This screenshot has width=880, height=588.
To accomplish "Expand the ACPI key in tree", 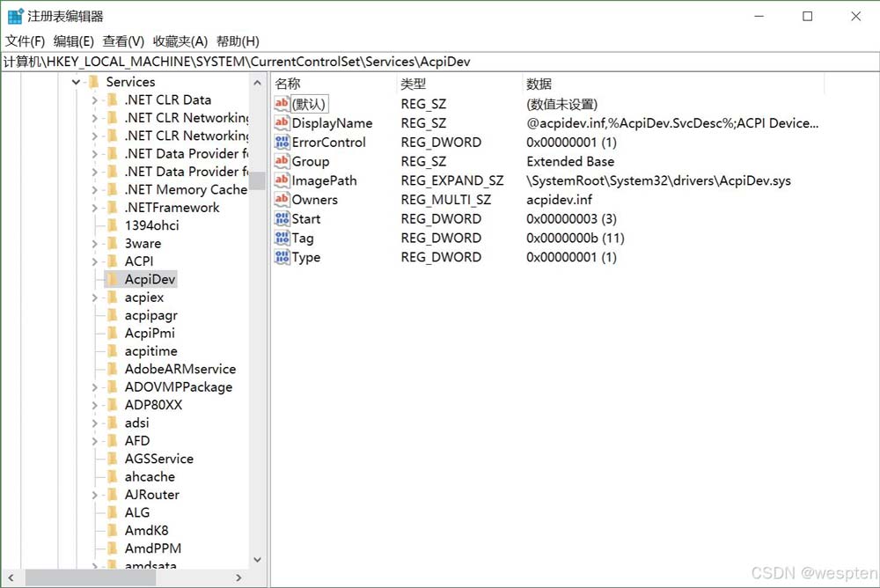I will coord(95,261).
